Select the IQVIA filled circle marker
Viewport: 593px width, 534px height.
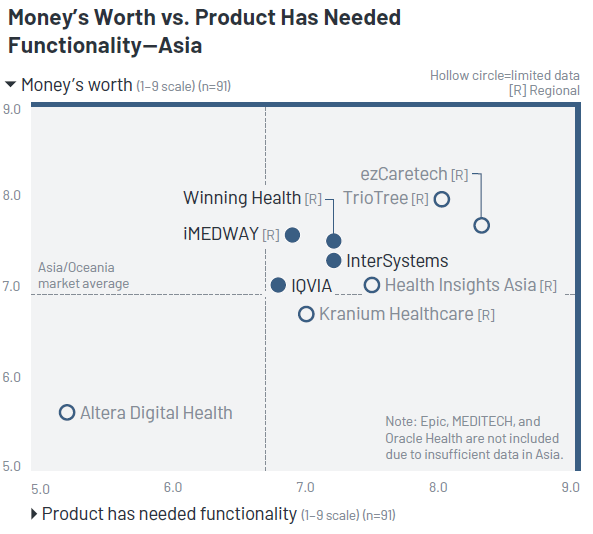point(278,285)
